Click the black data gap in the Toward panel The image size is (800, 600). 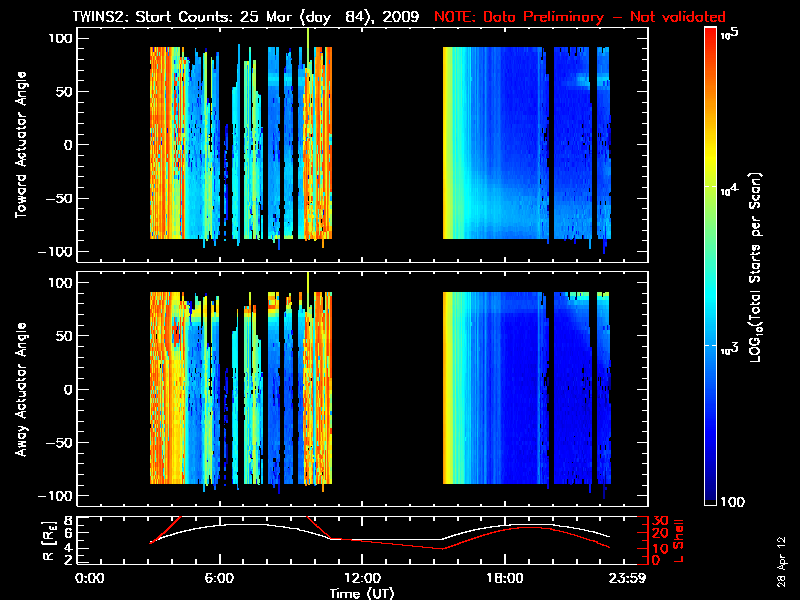(x=387, y=145)
